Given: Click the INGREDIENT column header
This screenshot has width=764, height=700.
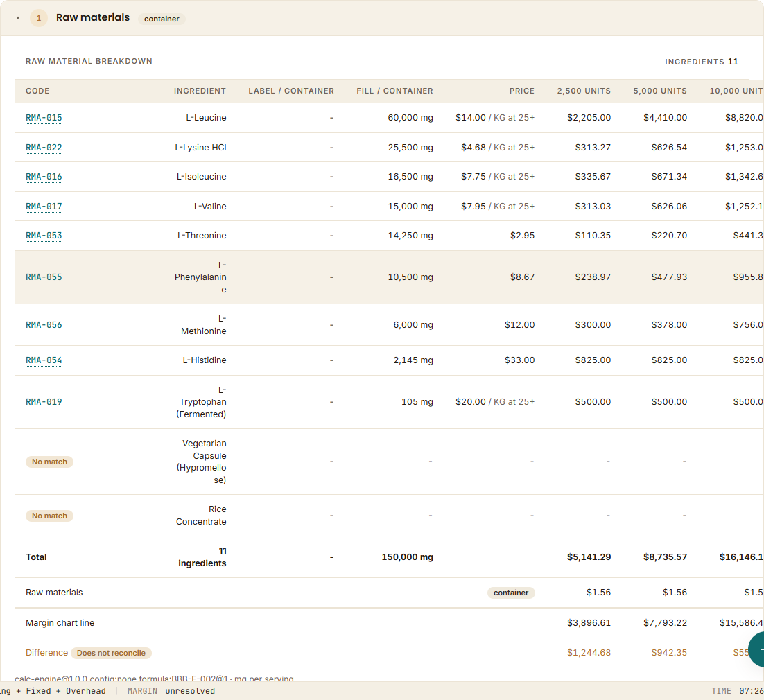Looking at the screenshot, I should (x=200, y=91).
